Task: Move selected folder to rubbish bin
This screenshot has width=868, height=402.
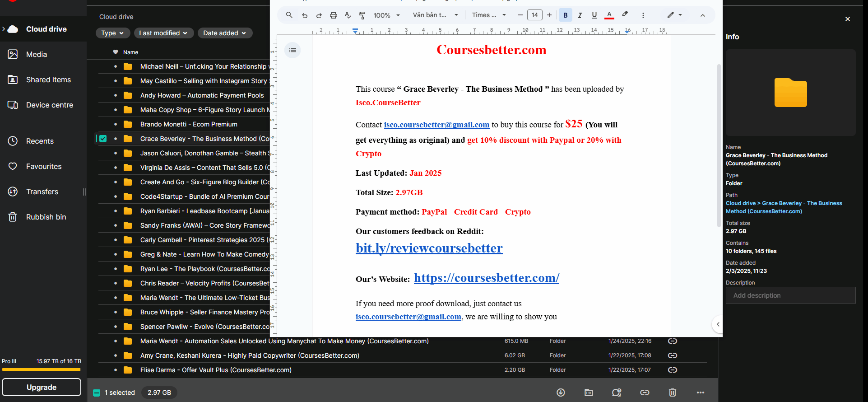Action: click(x=673, y=393)
